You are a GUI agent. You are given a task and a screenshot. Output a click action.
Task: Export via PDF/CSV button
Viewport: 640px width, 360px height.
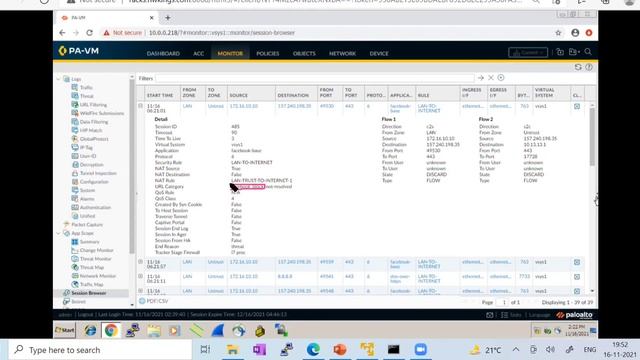click(153, 301)
